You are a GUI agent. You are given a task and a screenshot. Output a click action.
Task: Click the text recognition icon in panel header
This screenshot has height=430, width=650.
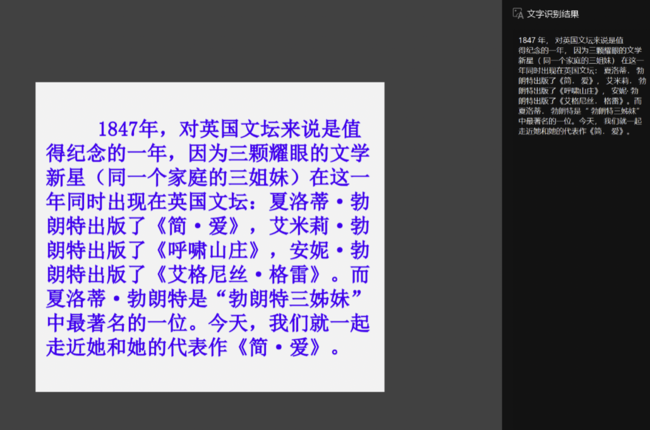(x=517, y=14)
